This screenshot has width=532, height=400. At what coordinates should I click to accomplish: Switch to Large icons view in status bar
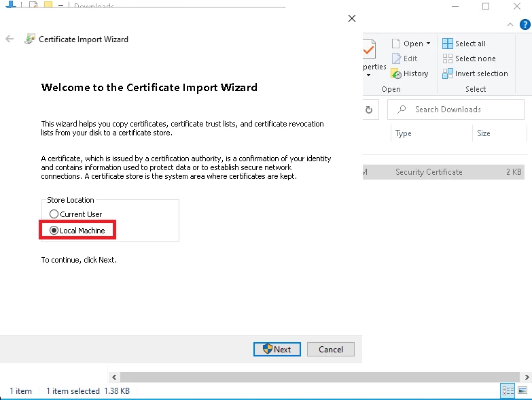pyautogui.click(x=523, y=391)
